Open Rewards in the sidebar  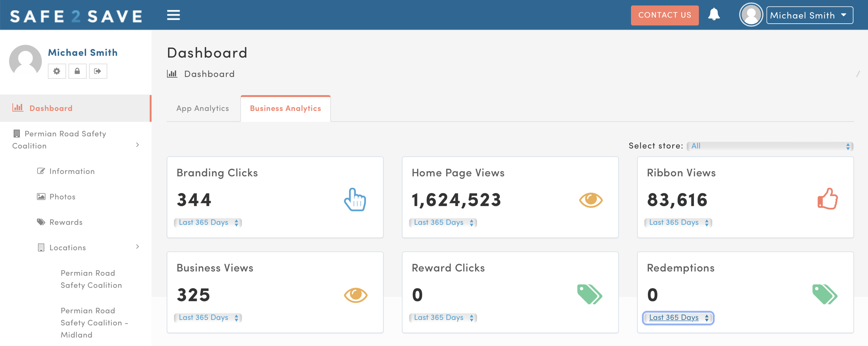(66, 222)
